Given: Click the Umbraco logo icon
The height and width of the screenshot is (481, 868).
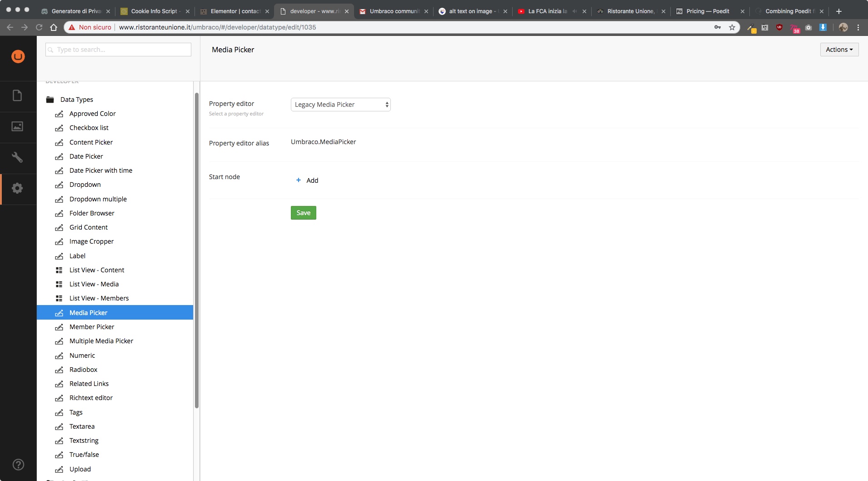Looking at the screenshot, I should pos(18,56).
